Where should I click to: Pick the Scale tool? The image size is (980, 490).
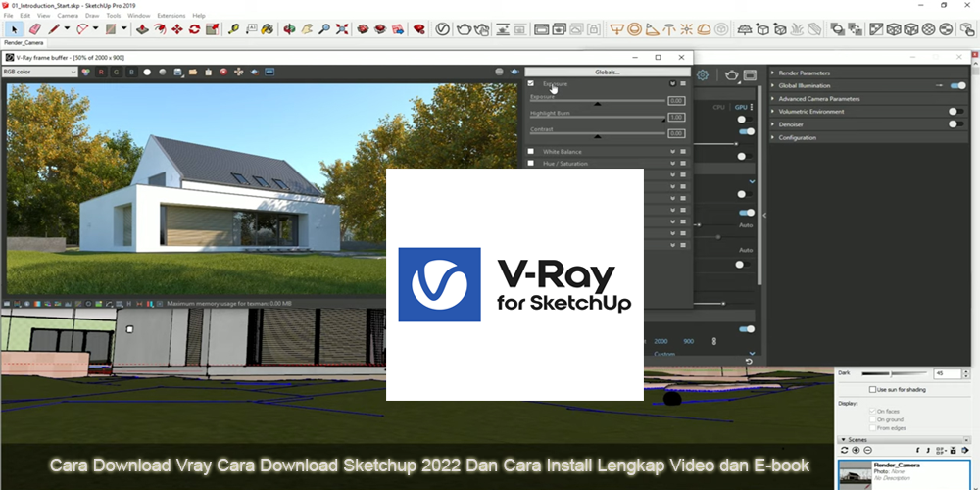213,28
